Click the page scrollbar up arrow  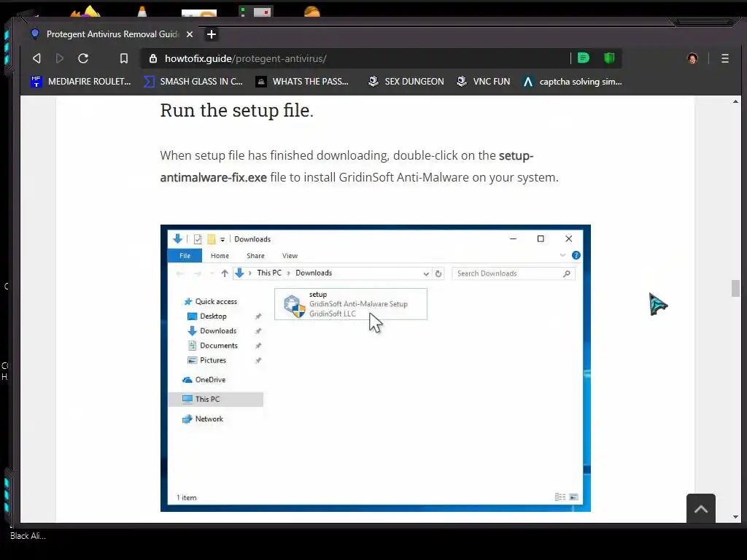(735, 101)
